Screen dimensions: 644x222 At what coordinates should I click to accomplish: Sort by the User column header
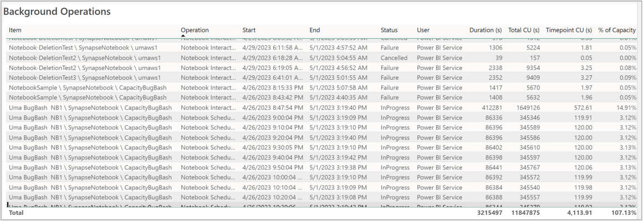pyautogui.click(x=423, y=30)
